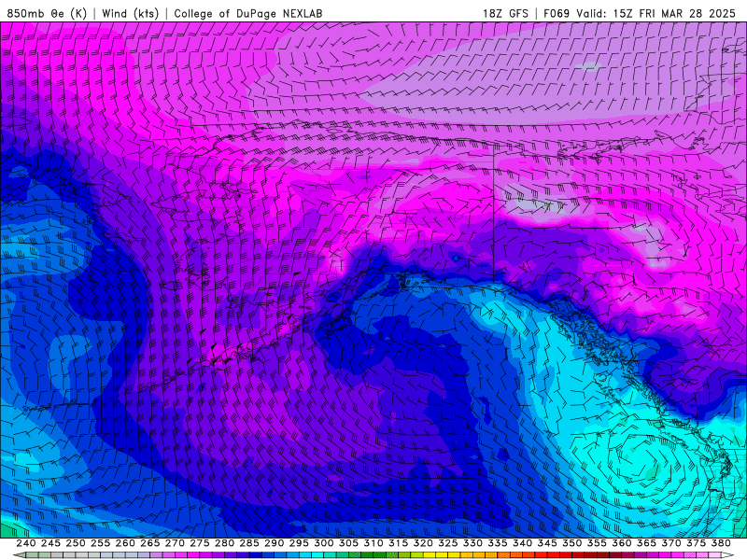
Task: Select the 315 scale label
Action: coord(399,543)
